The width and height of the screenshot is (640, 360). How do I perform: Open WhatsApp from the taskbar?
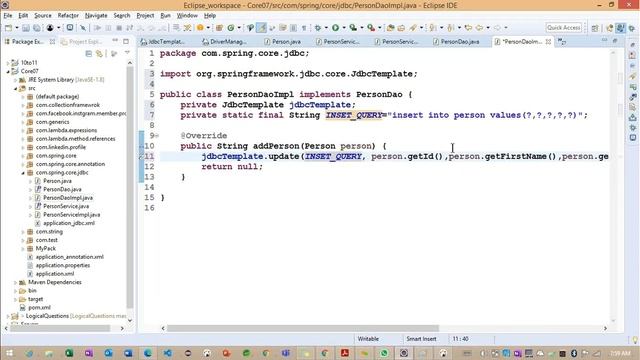[384, 353]
